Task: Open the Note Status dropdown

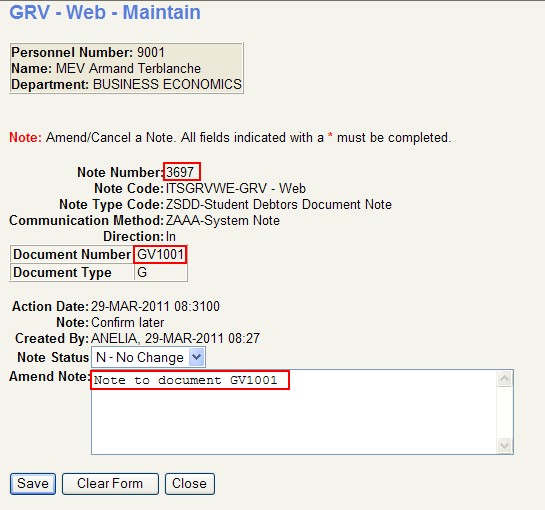Action: tap(148, 357)
